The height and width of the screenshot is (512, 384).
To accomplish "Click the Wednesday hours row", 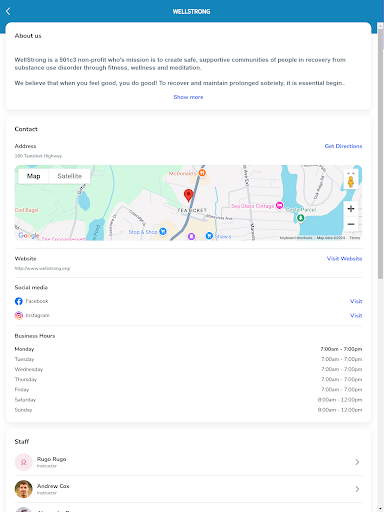I will click(188, 369).
